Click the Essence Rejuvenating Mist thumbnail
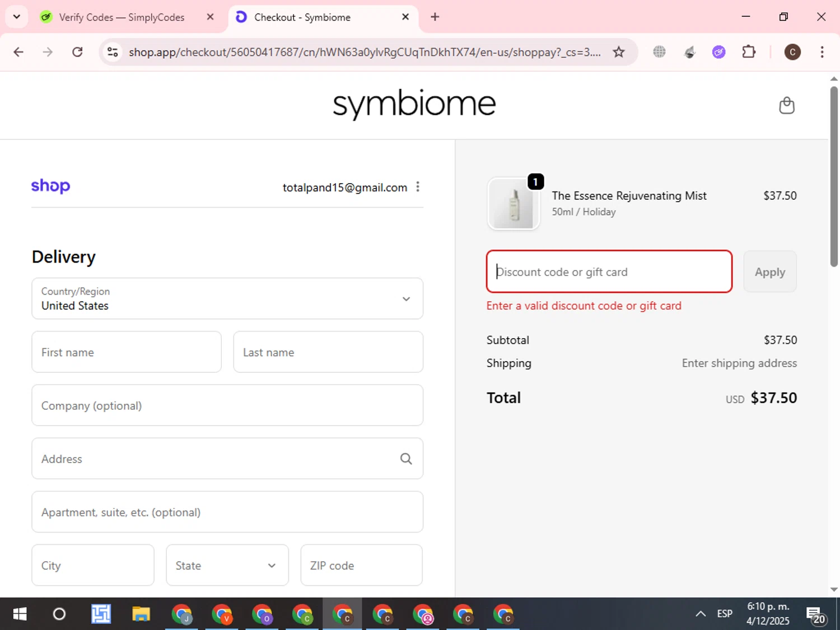Screen dimensions: 840x630 (514, 204)
